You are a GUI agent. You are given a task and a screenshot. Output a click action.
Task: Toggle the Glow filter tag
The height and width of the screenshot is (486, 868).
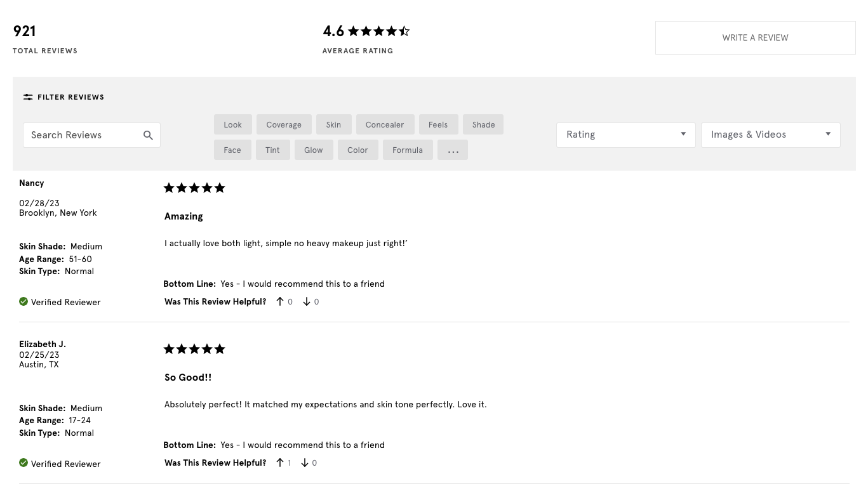pyautogui.click(x=314, y=150)
